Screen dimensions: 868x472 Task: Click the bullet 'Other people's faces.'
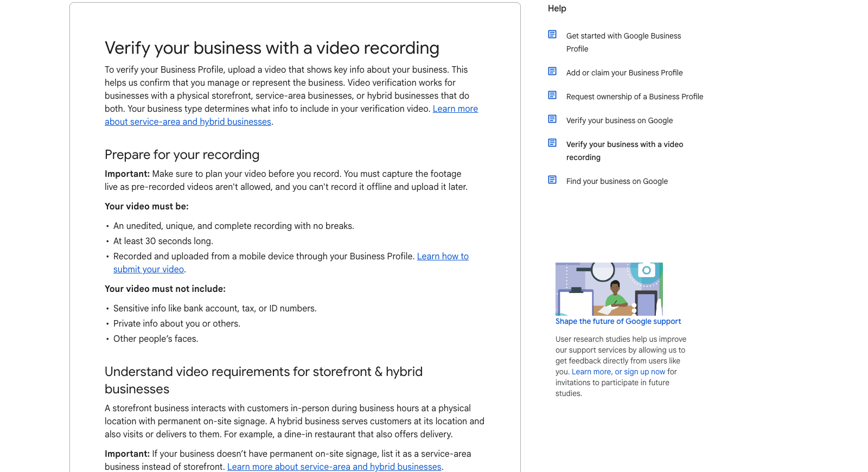point(156,339)
